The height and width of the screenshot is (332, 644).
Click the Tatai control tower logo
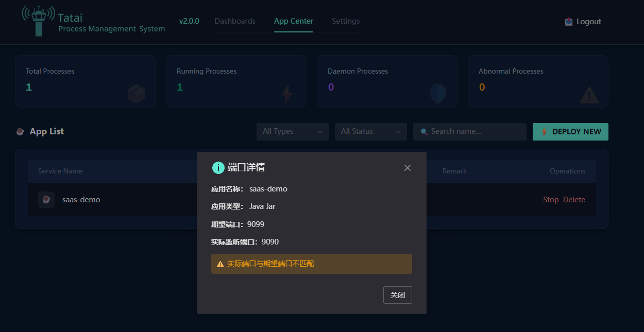point(39,21)
